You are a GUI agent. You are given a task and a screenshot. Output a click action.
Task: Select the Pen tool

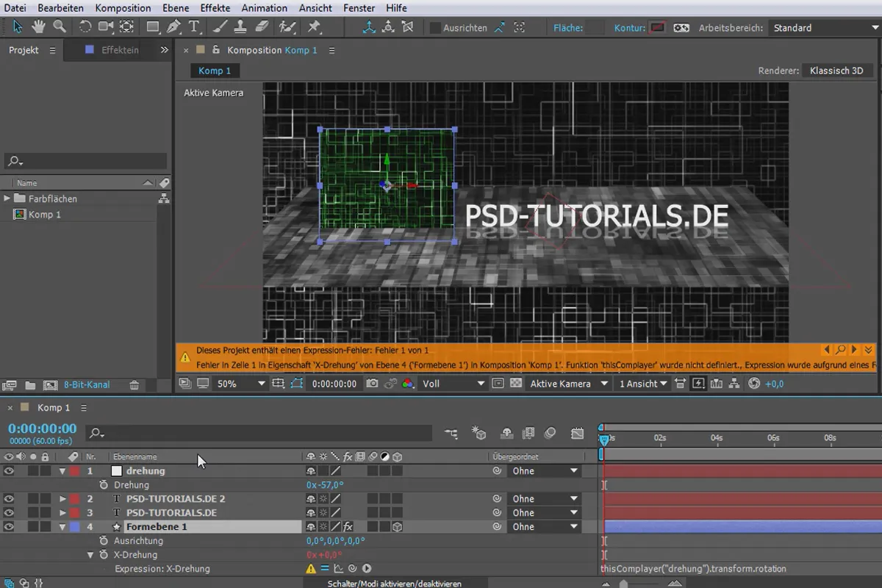pos(173,27)
